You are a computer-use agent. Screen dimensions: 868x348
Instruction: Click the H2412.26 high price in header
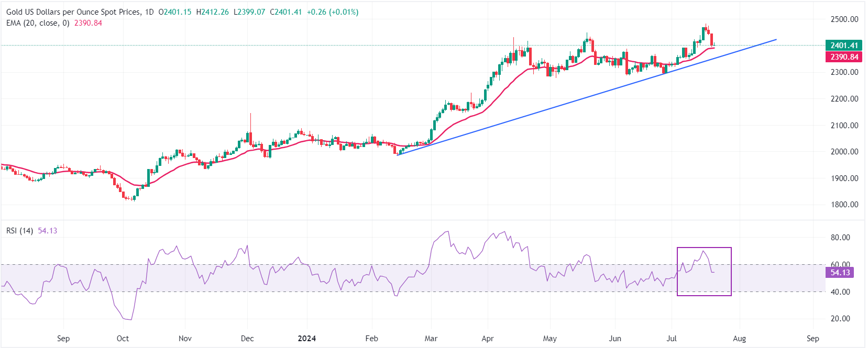(212, 12)
